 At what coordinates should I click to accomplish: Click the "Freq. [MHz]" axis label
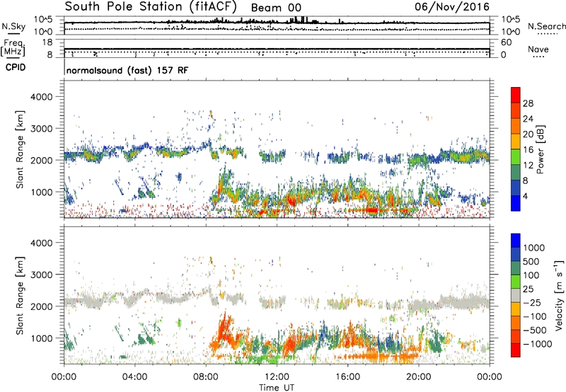point(13,48)
